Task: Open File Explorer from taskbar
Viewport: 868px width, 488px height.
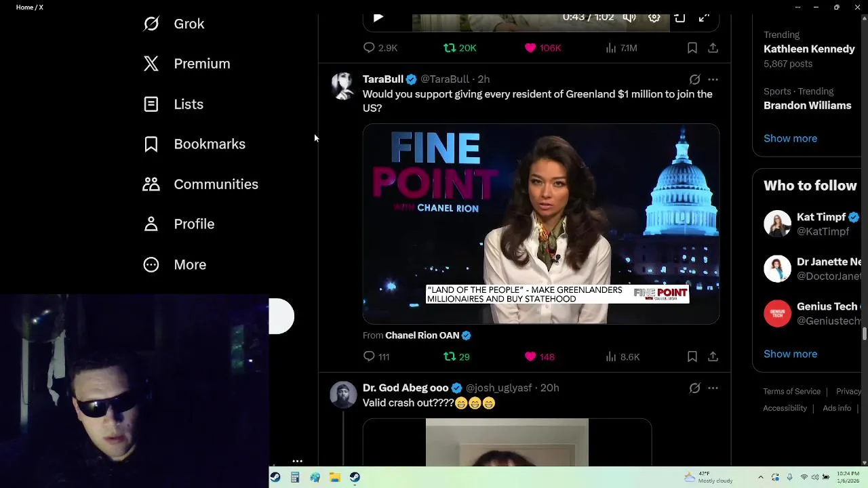Action: 335,477
